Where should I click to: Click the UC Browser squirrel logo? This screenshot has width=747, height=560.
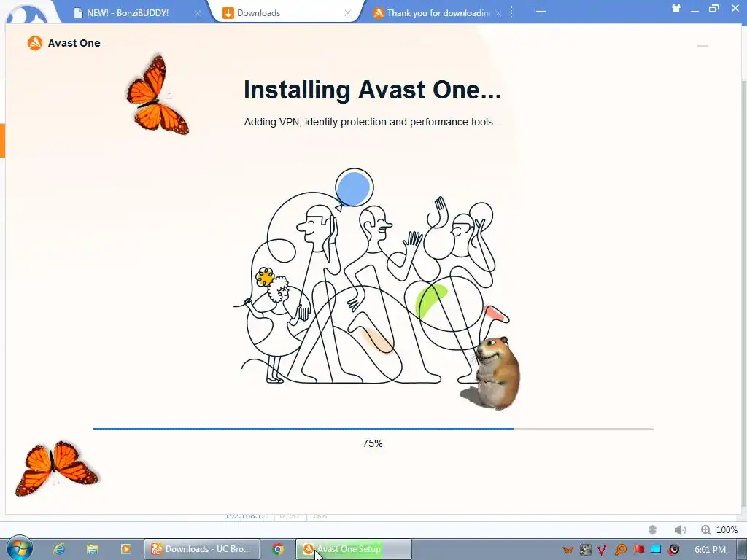coord(26,13)
